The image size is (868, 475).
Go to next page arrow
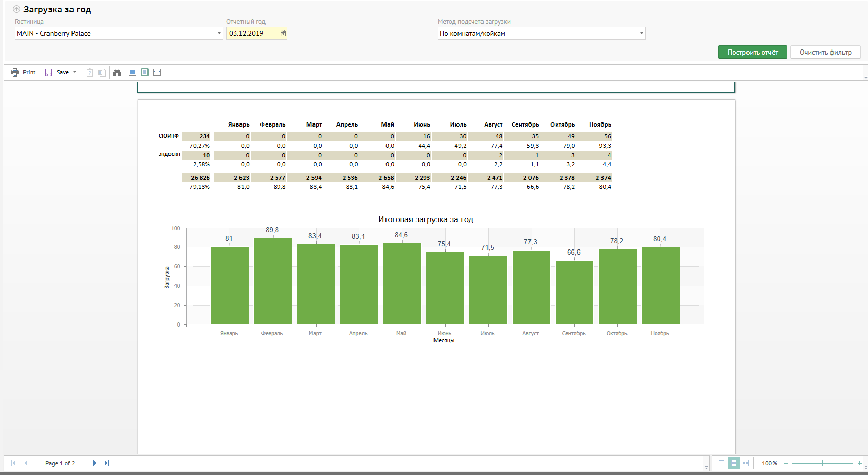(x=94, y=463)
